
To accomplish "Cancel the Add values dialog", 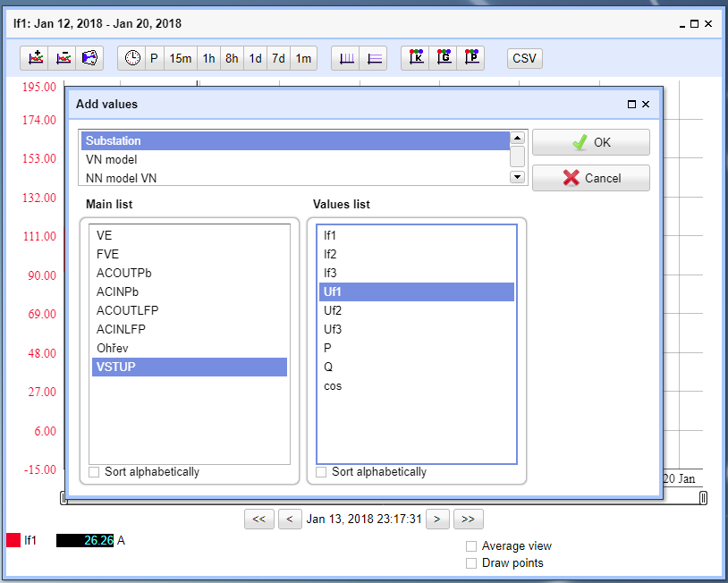I will pyautogui.click(x=591, y=178).
